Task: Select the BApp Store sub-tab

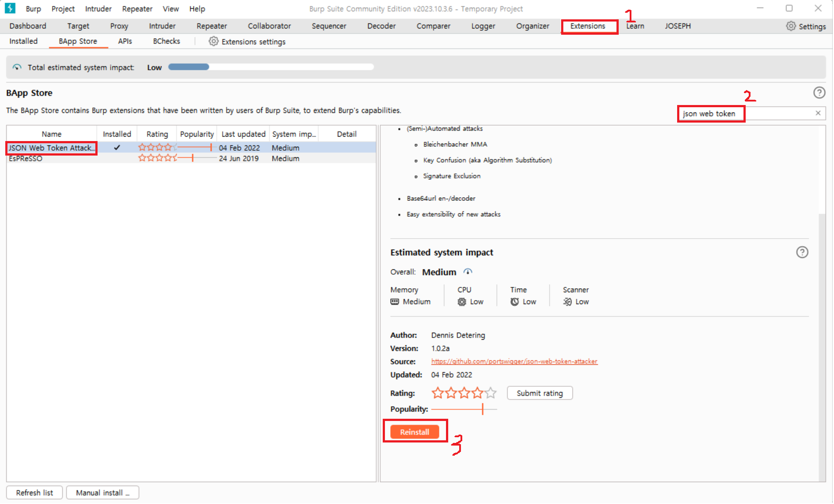Action: click(x=78, y=41)
